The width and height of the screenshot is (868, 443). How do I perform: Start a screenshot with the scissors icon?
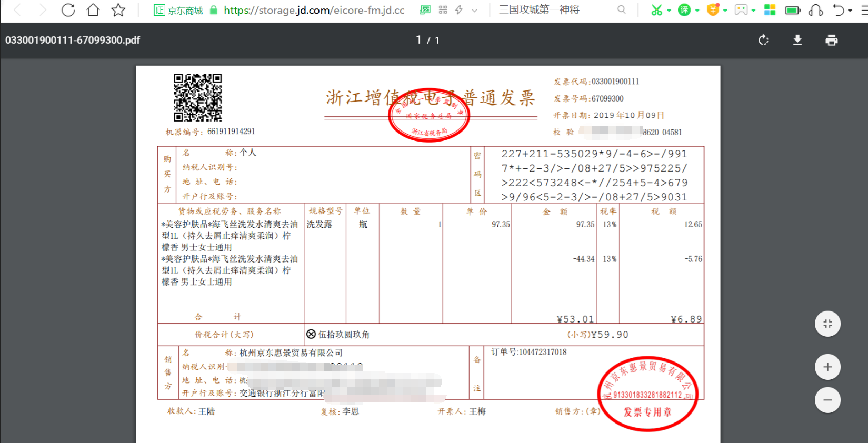click(656, 10)
